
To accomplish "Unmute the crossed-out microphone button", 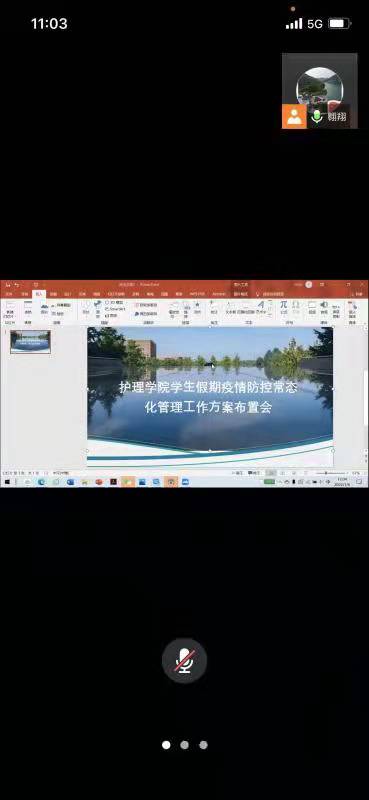I will (x=184, y=661).
